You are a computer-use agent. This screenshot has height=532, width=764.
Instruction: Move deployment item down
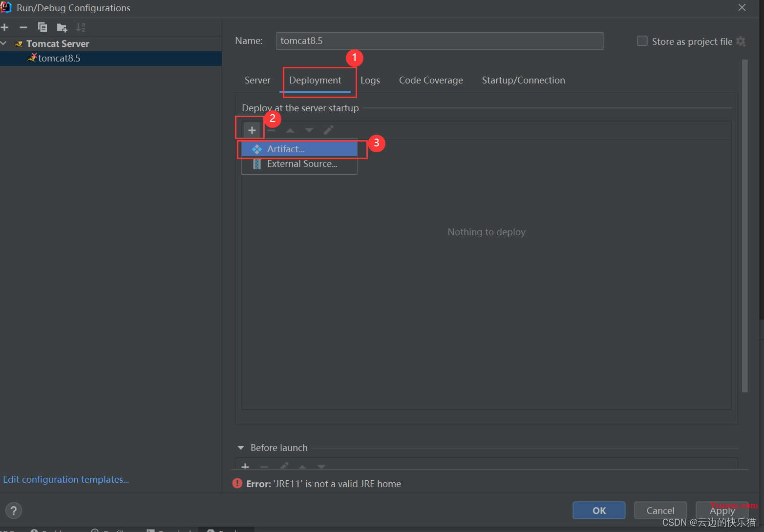pos(309,130)
